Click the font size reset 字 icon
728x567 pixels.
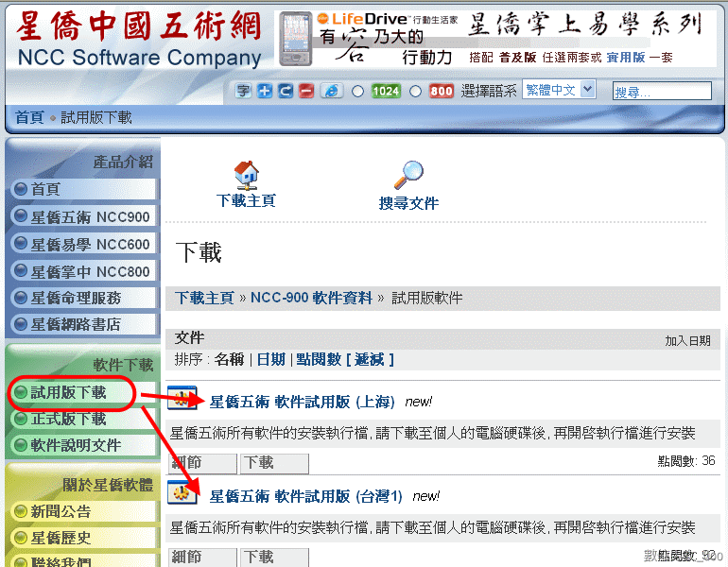[243, 91]
